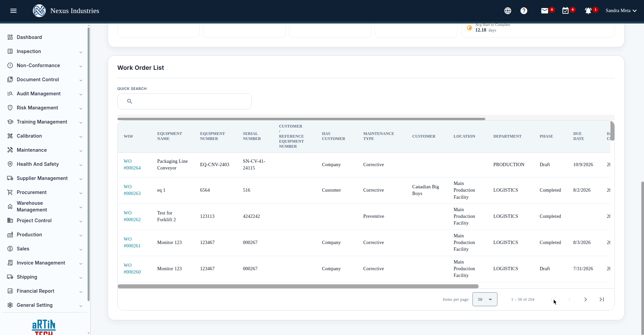This screenshot has width=644, height=335.
Task: Click the Shipping truck icon
Action: [x=10, y=277]
